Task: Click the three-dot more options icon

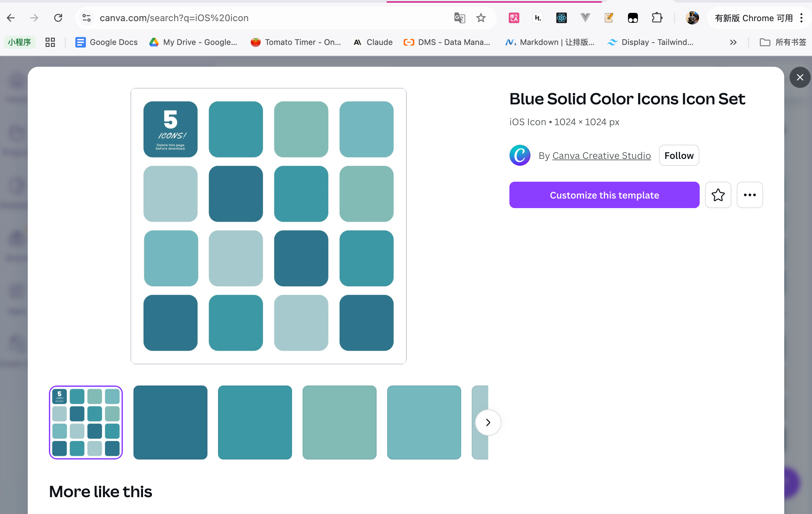Action: (749, 195)
